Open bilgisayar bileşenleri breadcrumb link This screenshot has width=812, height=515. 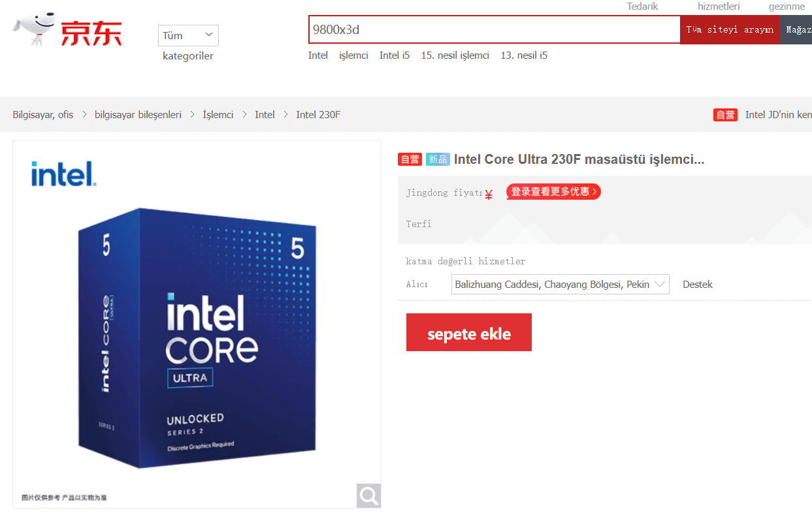pos(138,115)
